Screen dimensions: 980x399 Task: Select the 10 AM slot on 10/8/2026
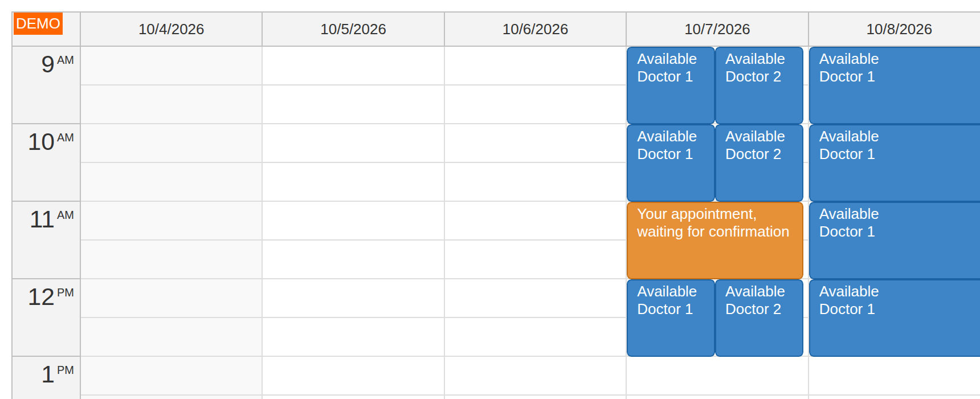click(895, 163)
